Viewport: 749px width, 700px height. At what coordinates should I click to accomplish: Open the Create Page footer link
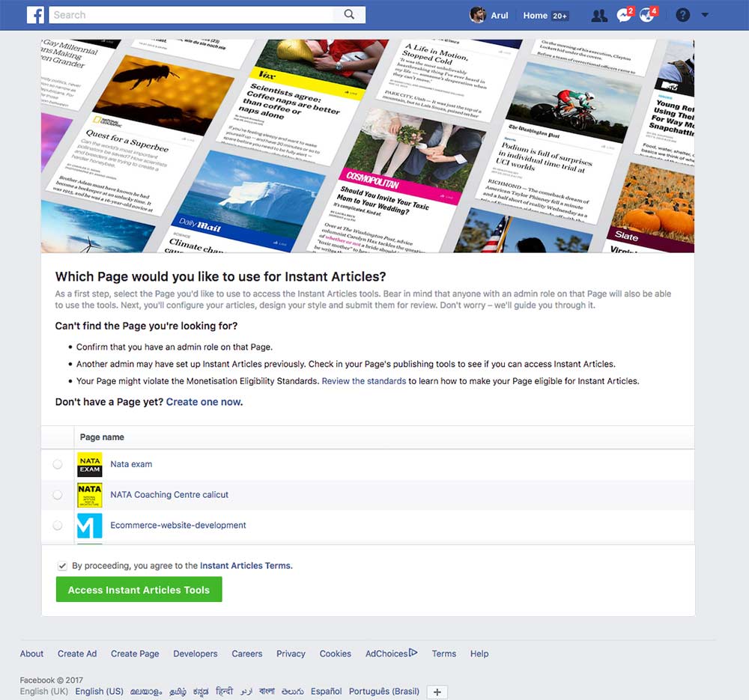135,654
